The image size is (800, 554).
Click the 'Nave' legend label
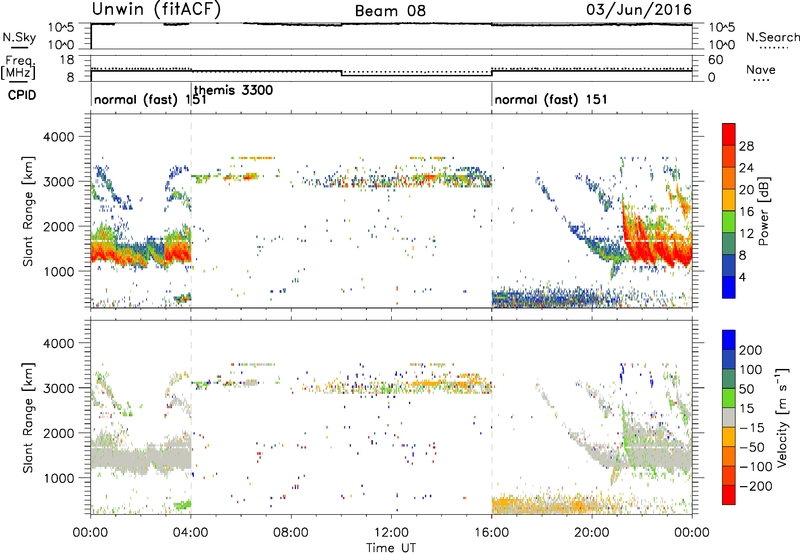click(761, 69)
